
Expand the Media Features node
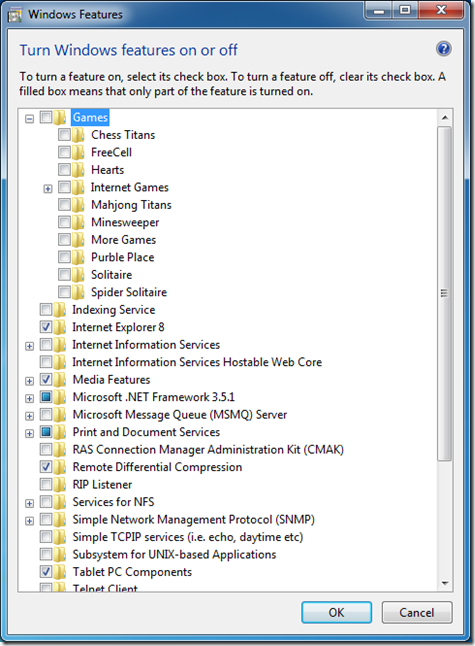[29, 381]
